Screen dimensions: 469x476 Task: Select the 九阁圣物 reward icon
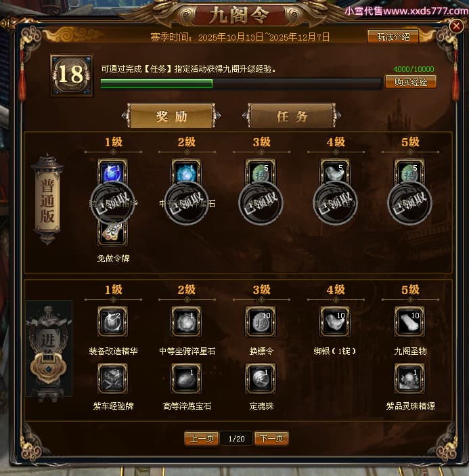pyautogui.click(x=409, y=322)
